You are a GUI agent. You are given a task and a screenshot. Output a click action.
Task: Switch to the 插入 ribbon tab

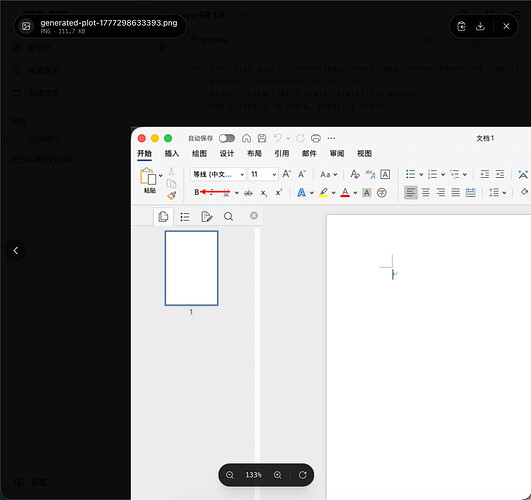click(172, 153)
